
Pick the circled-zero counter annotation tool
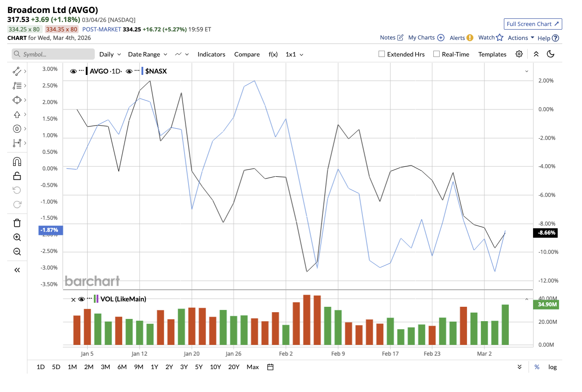(17, 129)
